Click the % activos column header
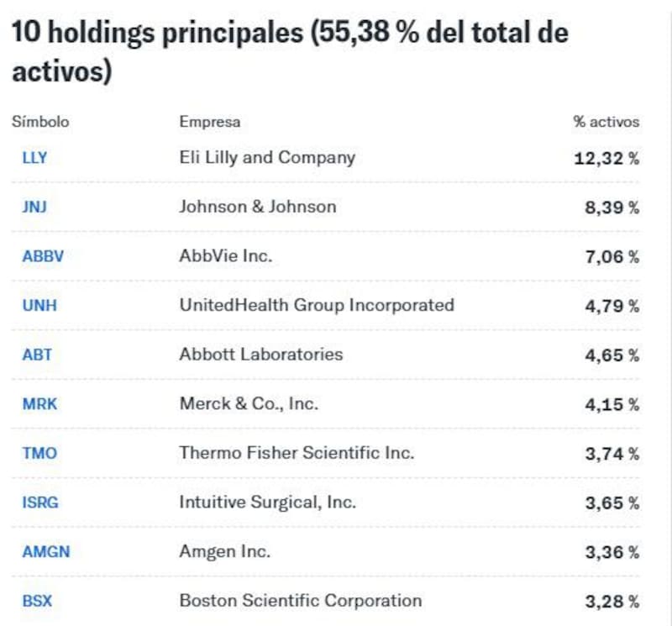Viewport: 672px width, 626px height. 606,122
